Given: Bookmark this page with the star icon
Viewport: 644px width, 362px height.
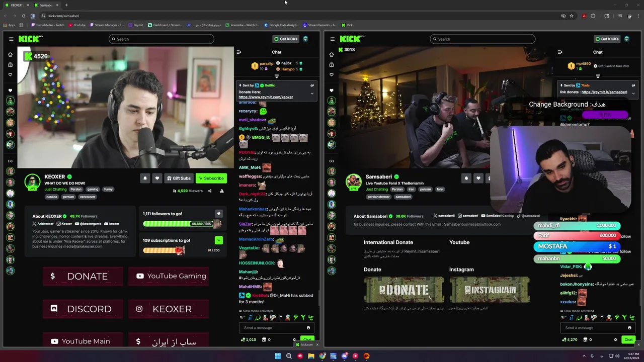Looking at the screenshot, I should coord(572,16).
